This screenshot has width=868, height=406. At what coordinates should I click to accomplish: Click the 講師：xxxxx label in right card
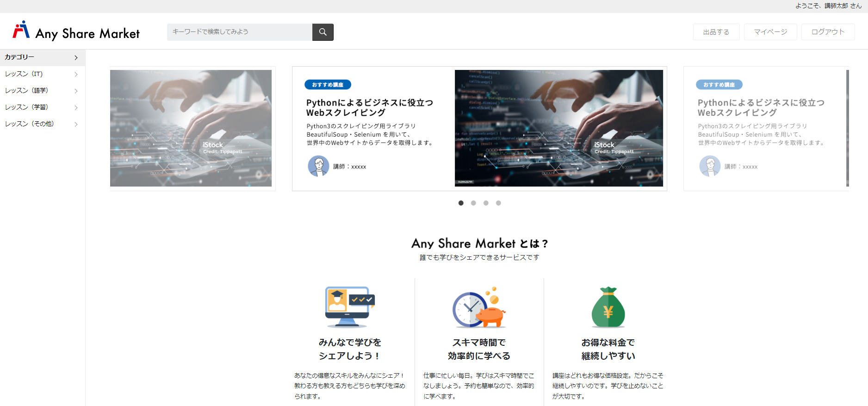pos(741,167)
